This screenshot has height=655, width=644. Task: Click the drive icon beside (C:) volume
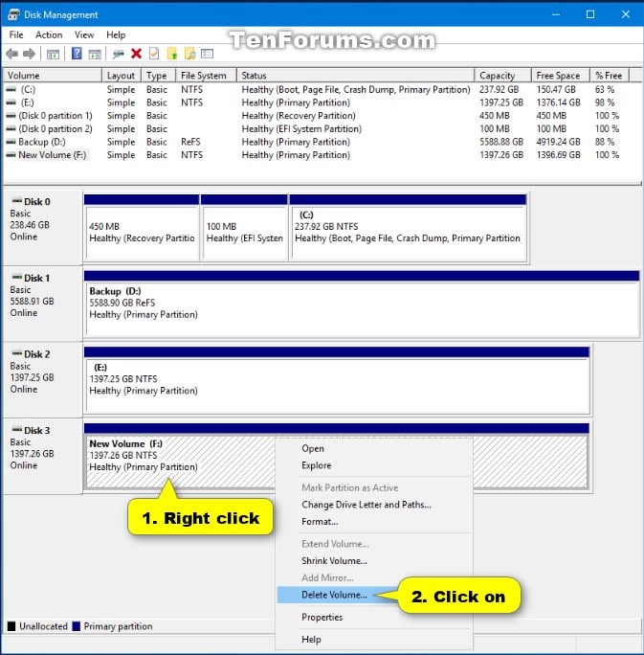[x=11, y=89]
